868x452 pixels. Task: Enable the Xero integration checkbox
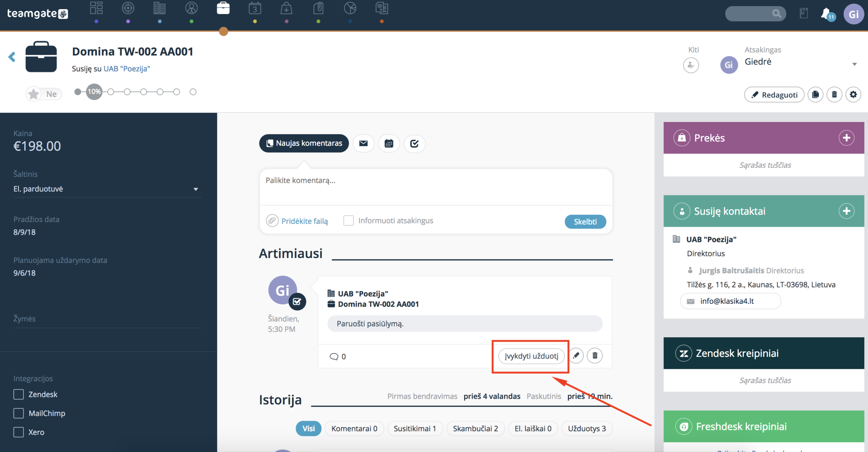(x=18, y=432)
